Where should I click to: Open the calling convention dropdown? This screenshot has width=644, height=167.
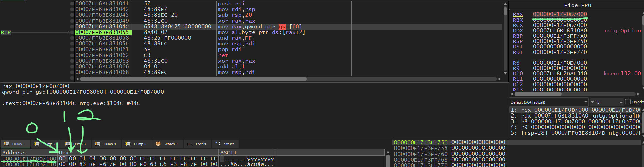pos(549,102)
